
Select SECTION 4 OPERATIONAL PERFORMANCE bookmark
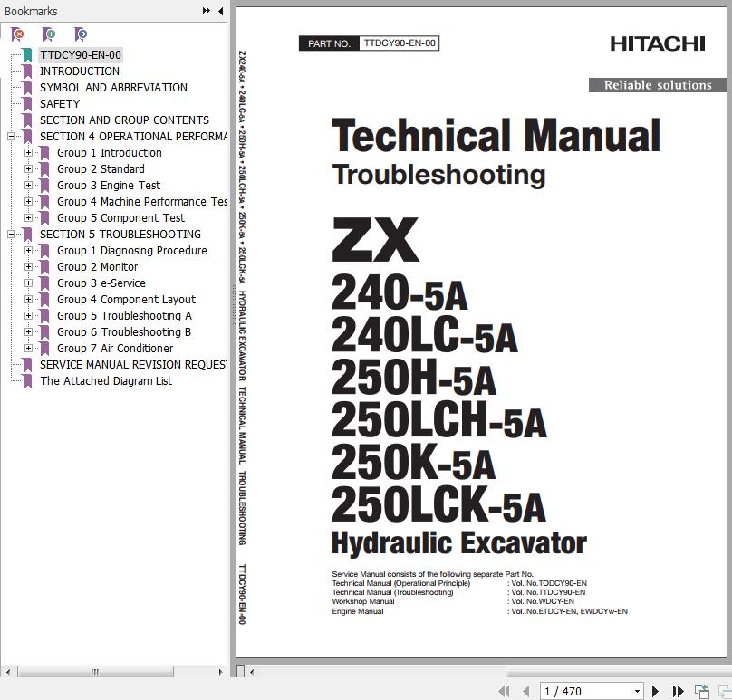coord(133,137)
